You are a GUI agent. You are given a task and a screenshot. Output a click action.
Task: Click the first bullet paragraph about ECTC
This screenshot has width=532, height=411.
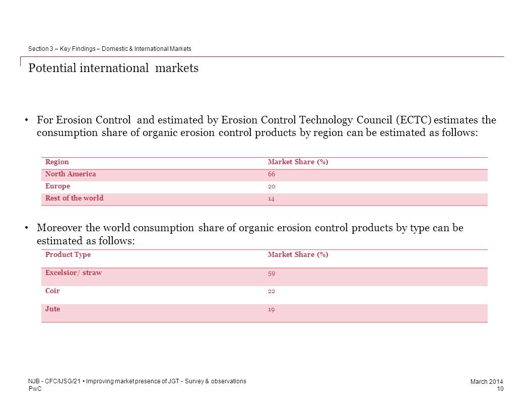267,126
